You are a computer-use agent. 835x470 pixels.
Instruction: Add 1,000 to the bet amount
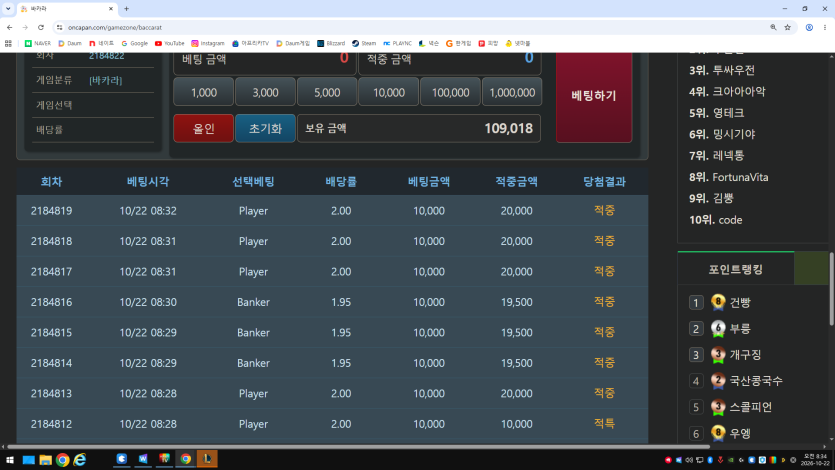pyautogui.click(x=203, y=92)
